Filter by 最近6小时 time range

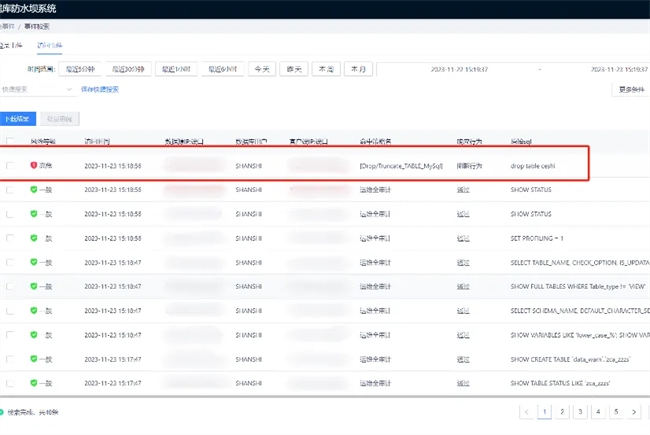tap(223, 69)
